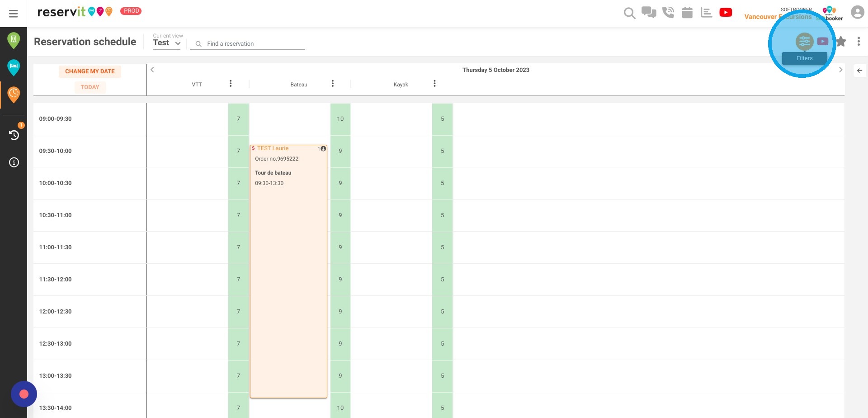Open the YouTube icon in header

tap(726, 13)
